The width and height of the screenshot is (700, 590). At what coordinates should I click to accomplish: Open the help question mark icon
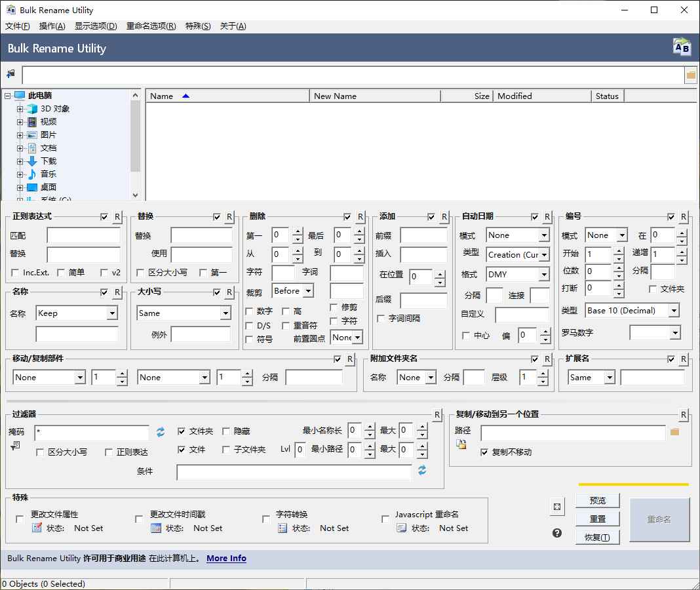click(x=556, y=533)
